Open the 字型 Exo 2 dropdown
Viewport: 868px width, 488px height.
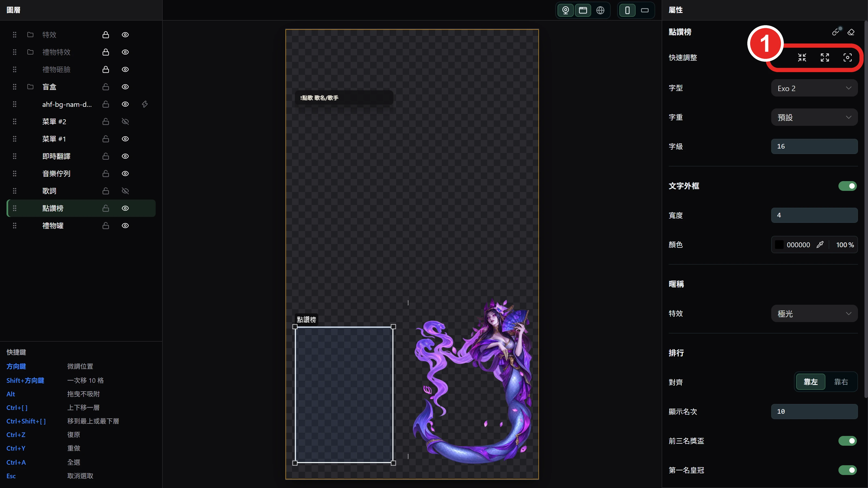814,88
